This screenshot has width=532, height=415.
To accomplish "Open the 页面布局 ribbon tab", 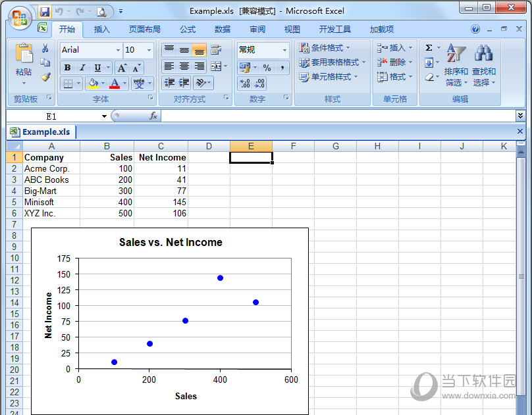I will click(x=144, y=30).
